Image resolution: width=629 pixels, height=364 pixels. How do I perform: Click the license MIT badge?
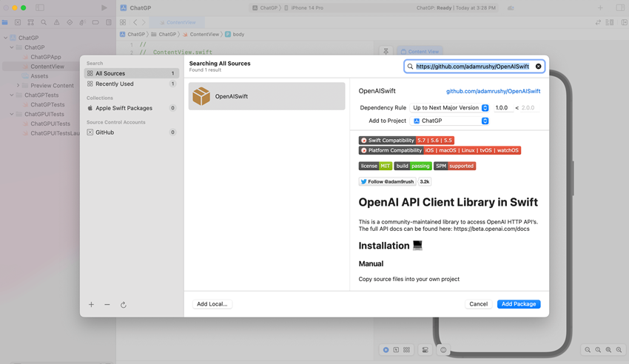point(375,166)
